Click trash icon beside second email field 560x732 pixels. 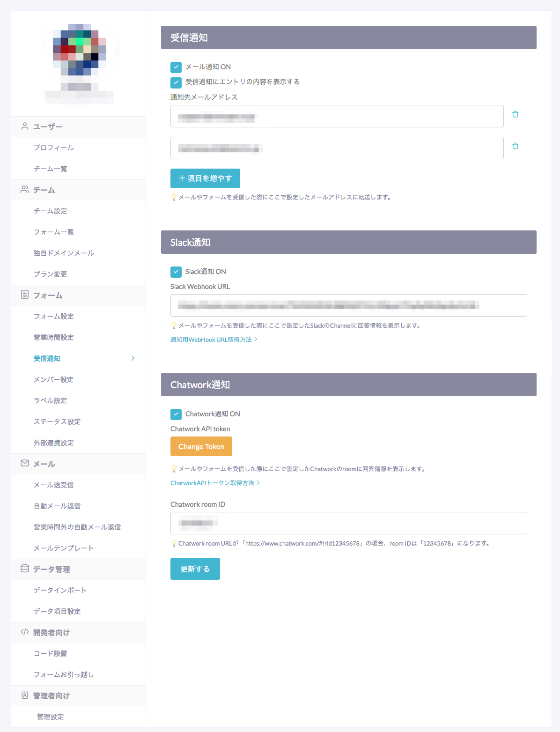click(515, 146)
